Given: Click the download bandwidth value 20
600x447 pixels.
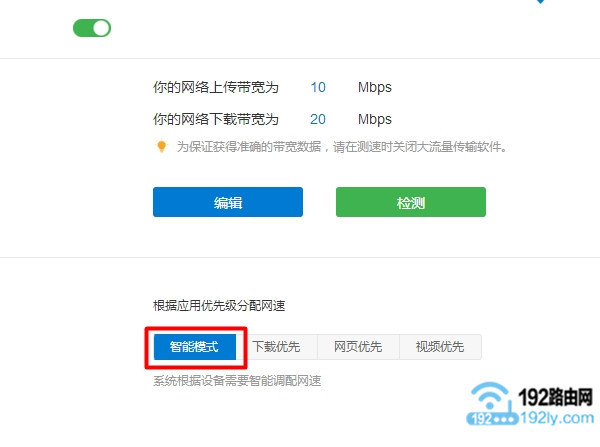Looking at the screenshot, I should (x=318, y=119).
